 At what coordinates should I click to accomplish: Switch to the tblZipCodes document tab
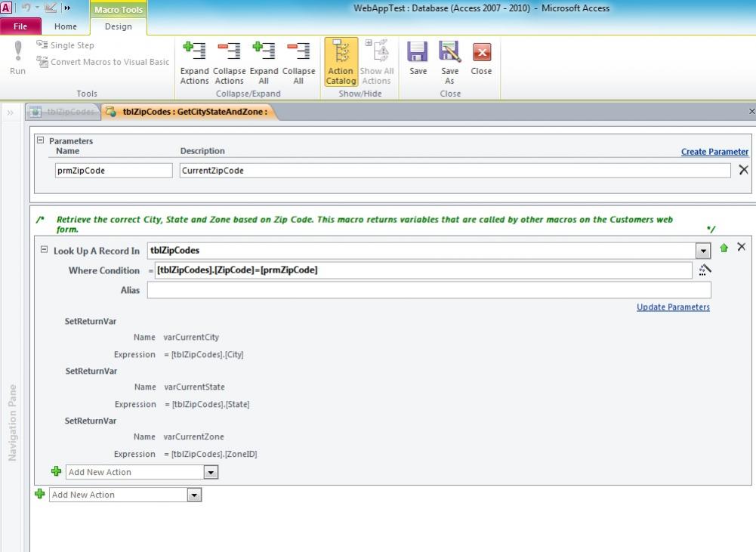pyautogui.click(x=63, y=112)
